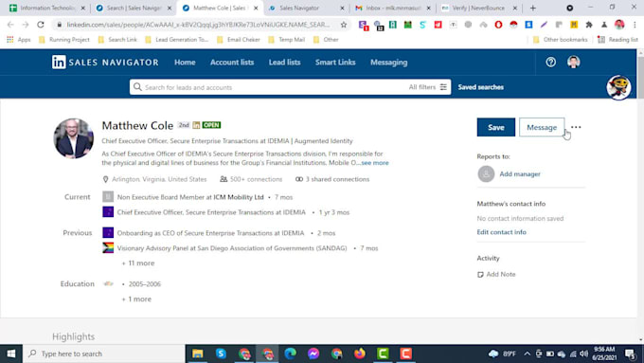Click the Add manager link
Screen dimensions: 644x363
coord(520,173)
